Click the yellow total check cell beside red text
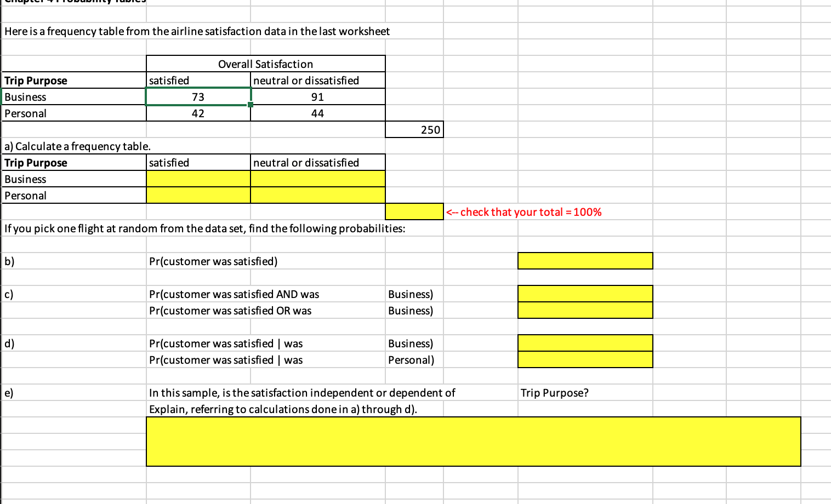The width and height of the screenshot is (831, 504). (414, 211)
